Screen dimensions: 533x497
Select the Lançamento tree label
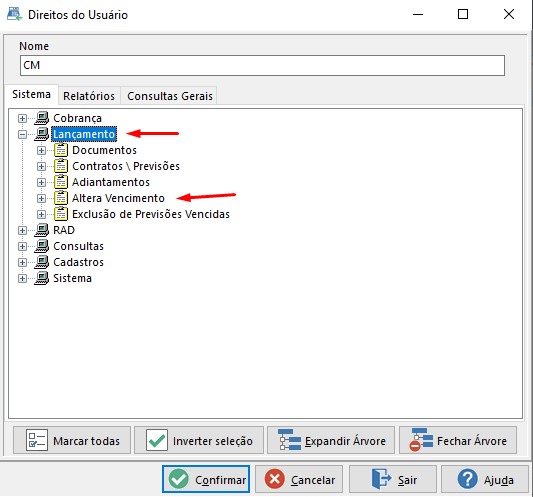point(84,134)
